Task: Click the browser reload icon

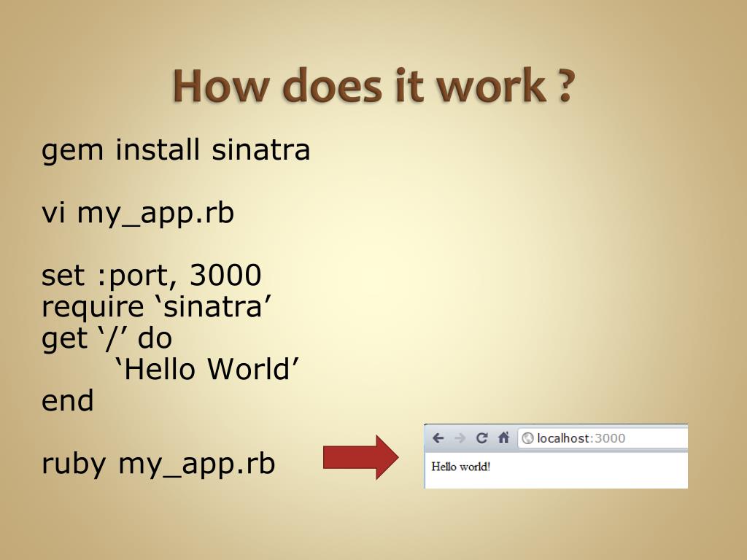Action: (481, 438)
